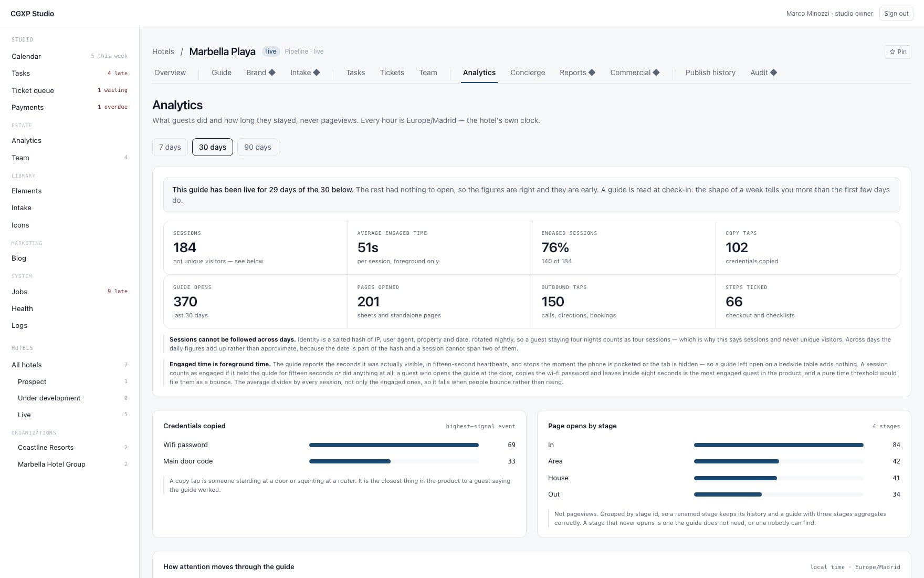Open the Tickets tab

pyautogui.click(x=392, y=73)
